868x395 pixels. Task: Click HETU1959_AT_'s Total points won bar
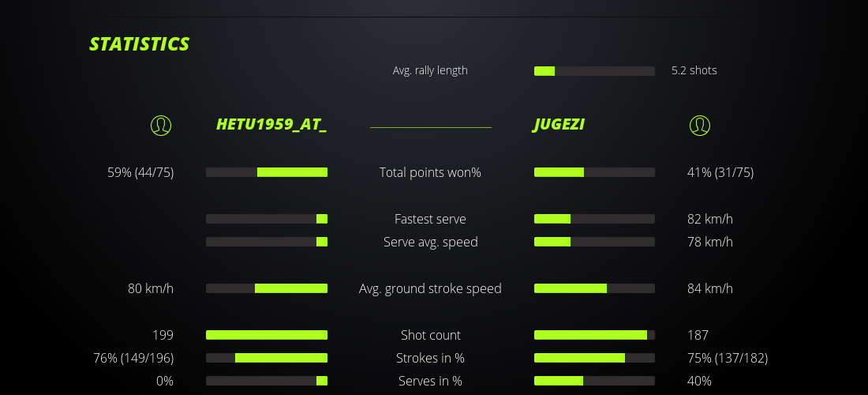[x=267, y=172]
